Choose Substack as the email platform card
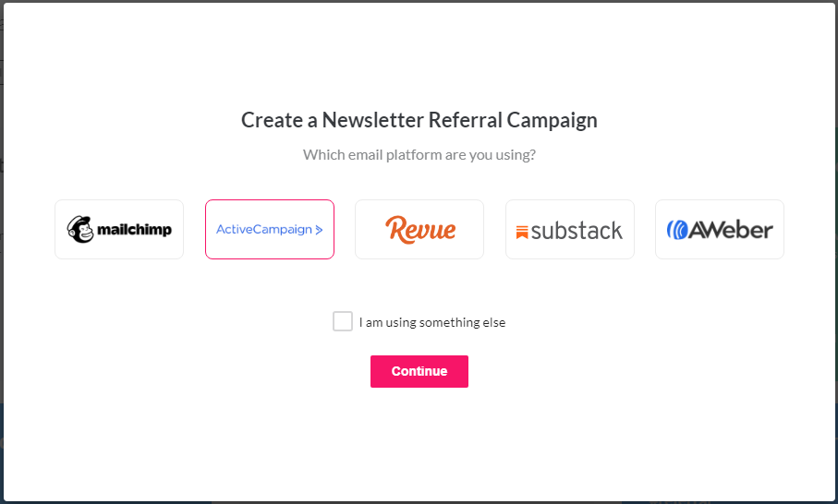 [570, 230]
